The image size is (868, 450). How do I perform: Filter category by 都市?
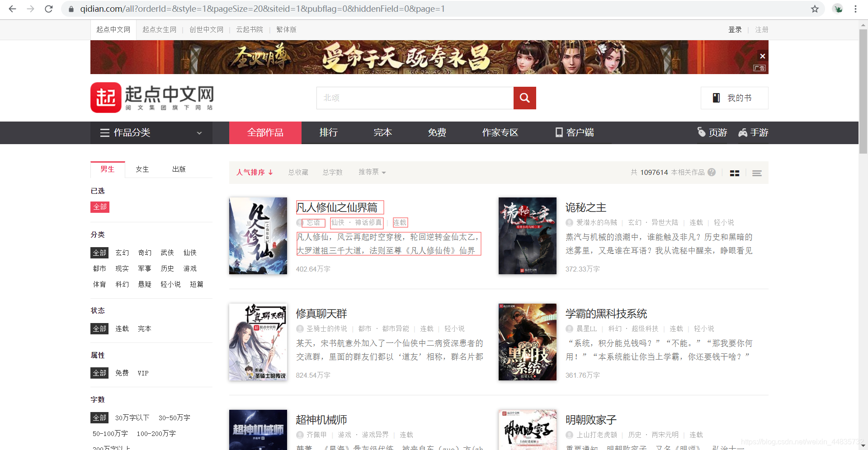(99, 268)
